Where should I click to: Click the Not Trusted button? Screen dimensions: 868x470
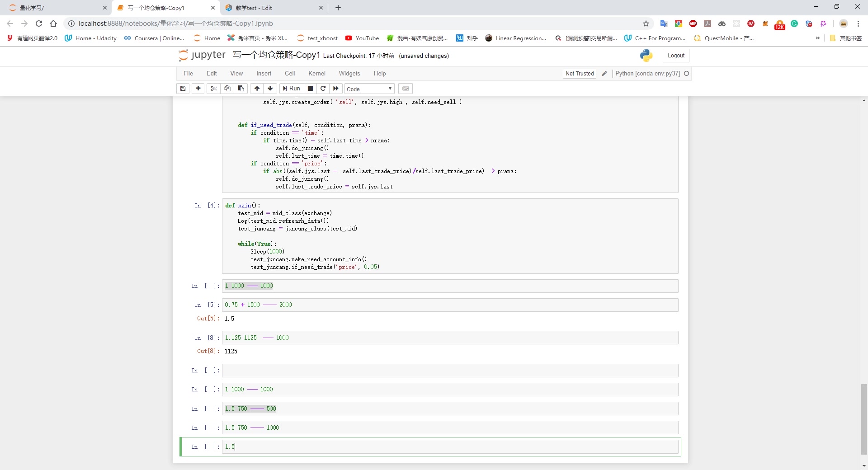point(580,74)
